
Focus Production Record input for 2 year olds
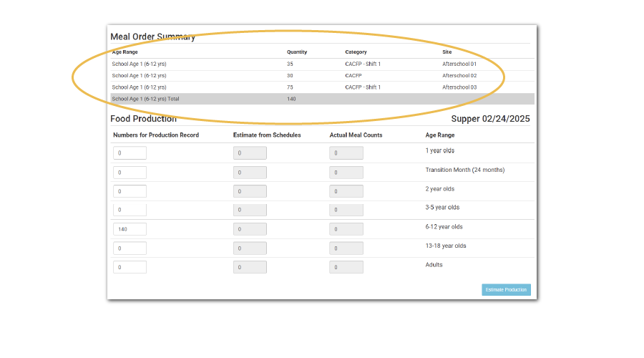(130, 191)
